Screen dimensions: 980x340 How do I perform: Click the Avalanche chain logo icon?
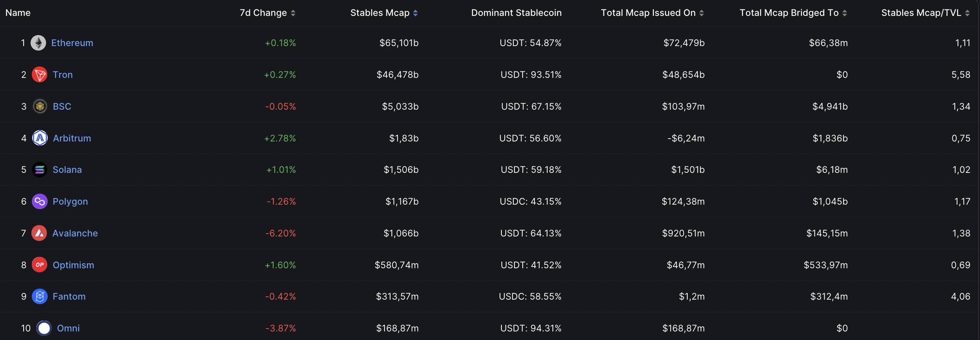pos(39,233)
